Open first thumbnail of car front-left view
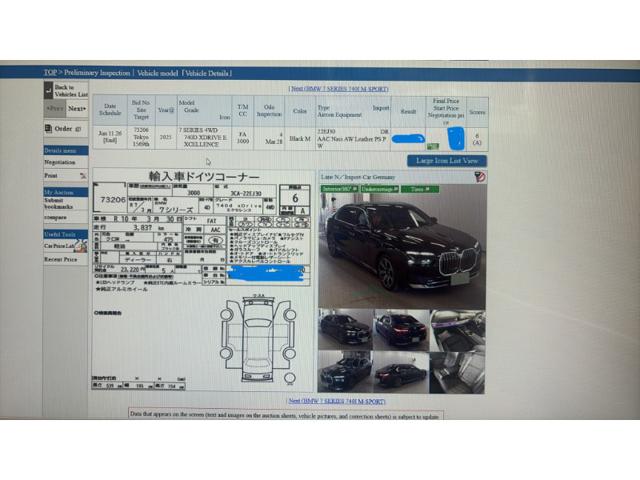This screenshot has width=640, height=480. coord(345,329)
